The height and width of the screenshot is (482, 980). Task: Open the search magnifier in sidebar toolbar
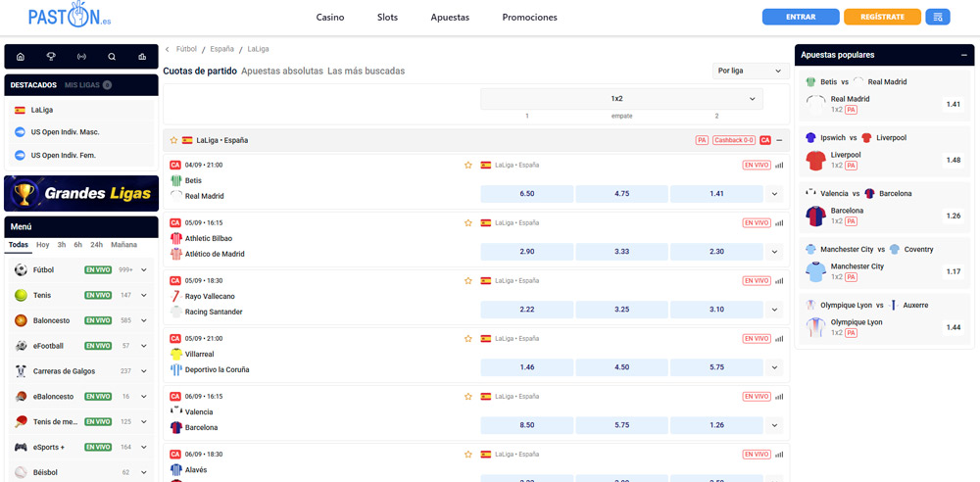point(112,57)
